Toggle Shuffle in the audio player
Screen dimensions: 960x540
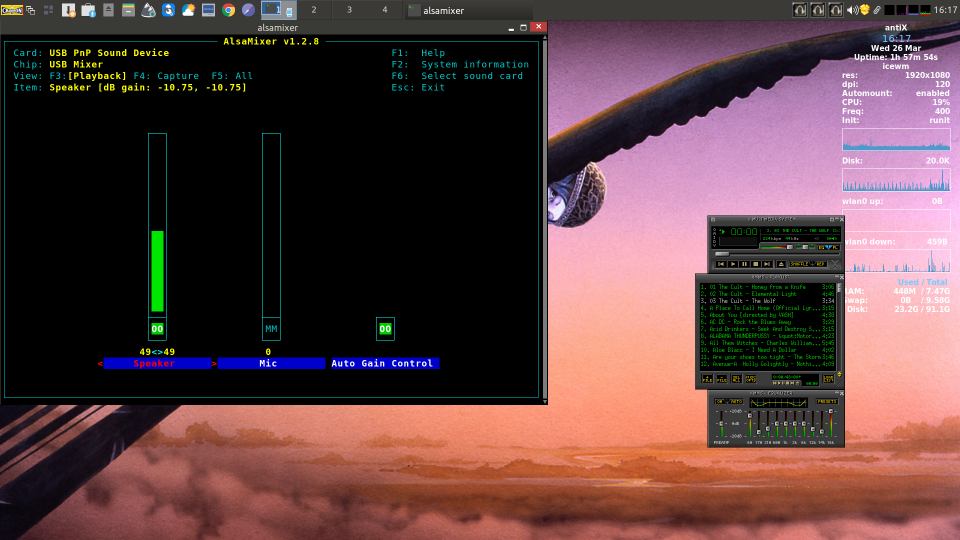[799, 264]
